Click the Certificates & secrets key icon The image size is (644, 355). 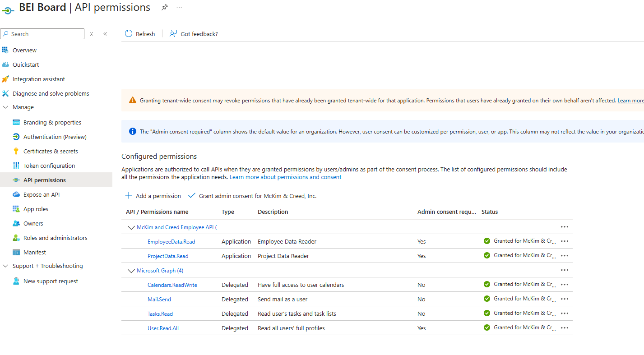click(16, 151)
